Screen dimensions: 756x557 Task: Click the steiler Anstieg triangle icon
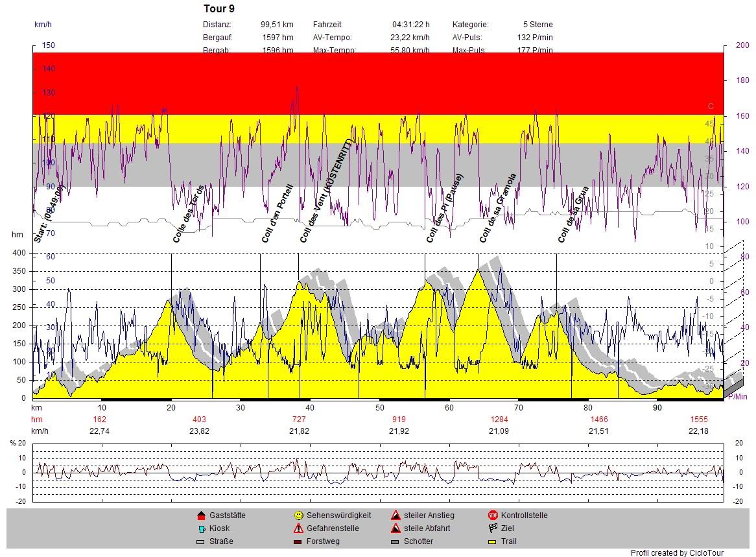[396, 516]
